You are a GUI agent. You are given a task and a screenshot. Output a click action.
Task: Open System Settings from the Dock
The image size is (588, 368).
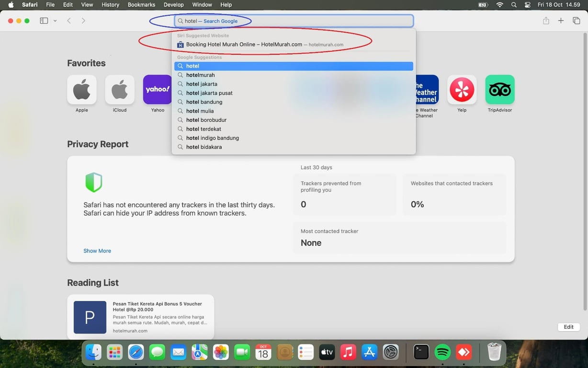tap(391, 352)
